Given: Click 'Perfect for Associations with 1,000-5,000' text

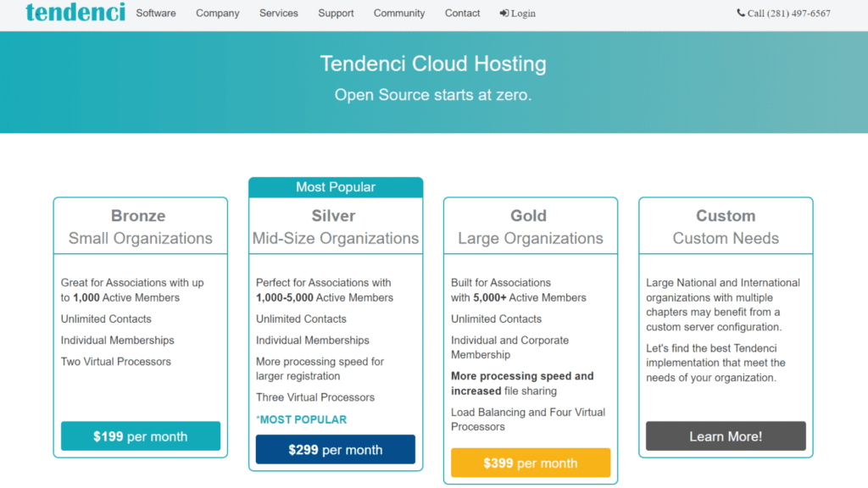Looking at the screenshot, I should click(325, 290).
